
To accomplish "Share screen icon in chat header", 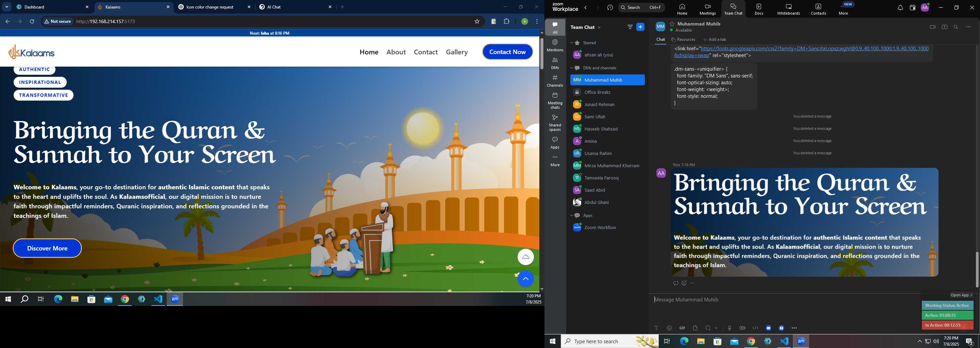I will click(x=944, y=27).
